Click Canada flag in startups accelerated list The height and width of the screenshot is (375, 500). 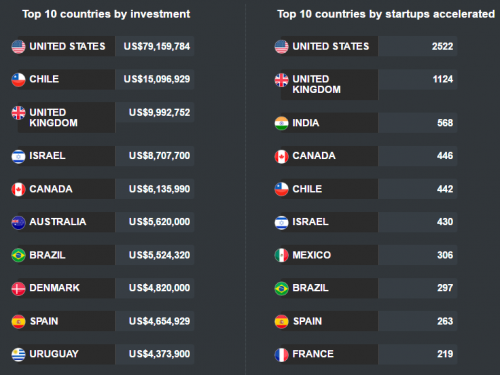[x=281, y=156]
